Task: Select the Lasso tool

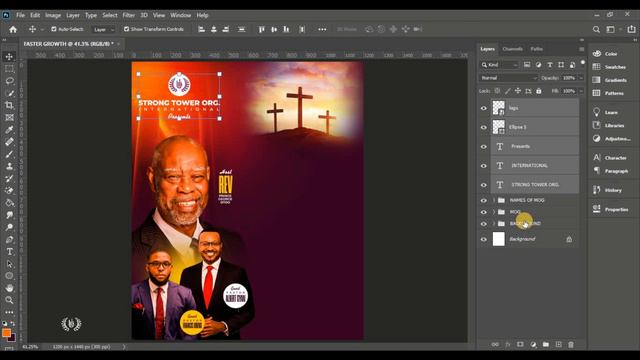Action: click(9, 81)
